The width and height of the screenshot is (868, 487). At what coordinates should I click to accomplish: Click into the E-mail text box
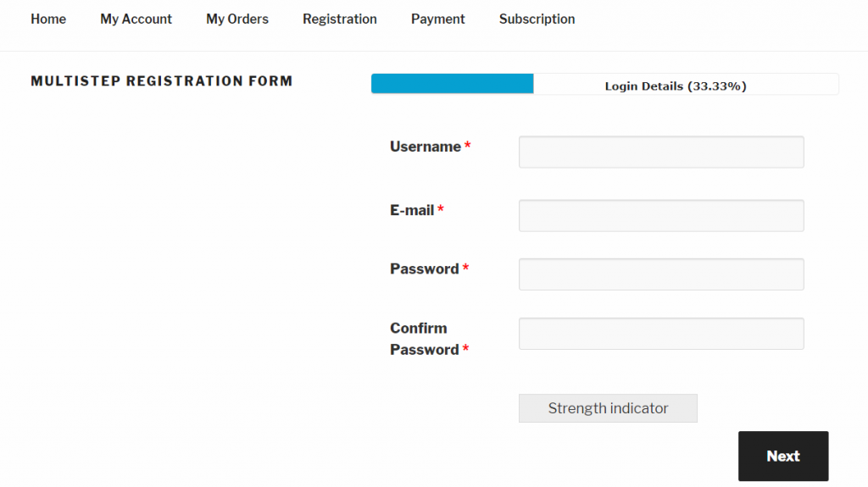click(661, 216)
